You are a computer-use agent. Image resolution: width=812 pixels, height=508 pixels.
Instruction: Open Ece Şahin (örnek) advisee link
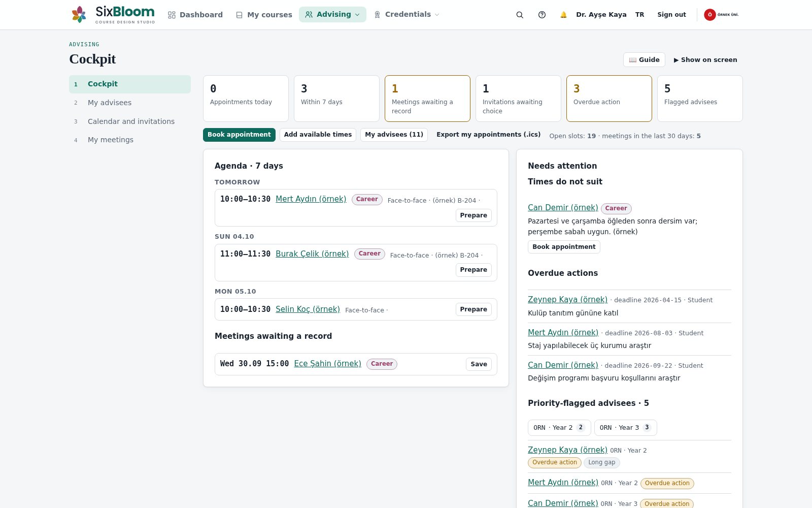pos(328,364)
